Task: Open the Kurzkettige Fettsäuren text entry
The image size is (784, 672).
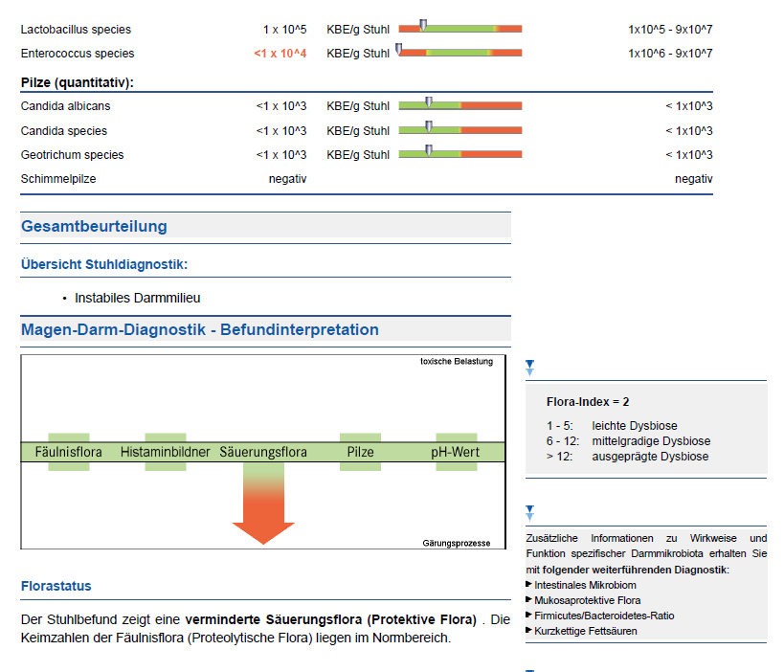Action: (585, 631)
